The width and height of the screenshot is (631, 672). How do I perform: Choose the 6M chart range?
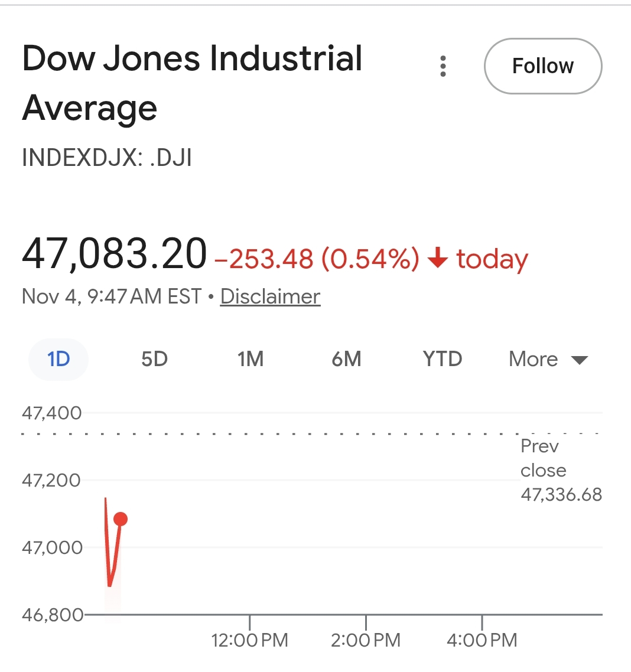point(346,359)
